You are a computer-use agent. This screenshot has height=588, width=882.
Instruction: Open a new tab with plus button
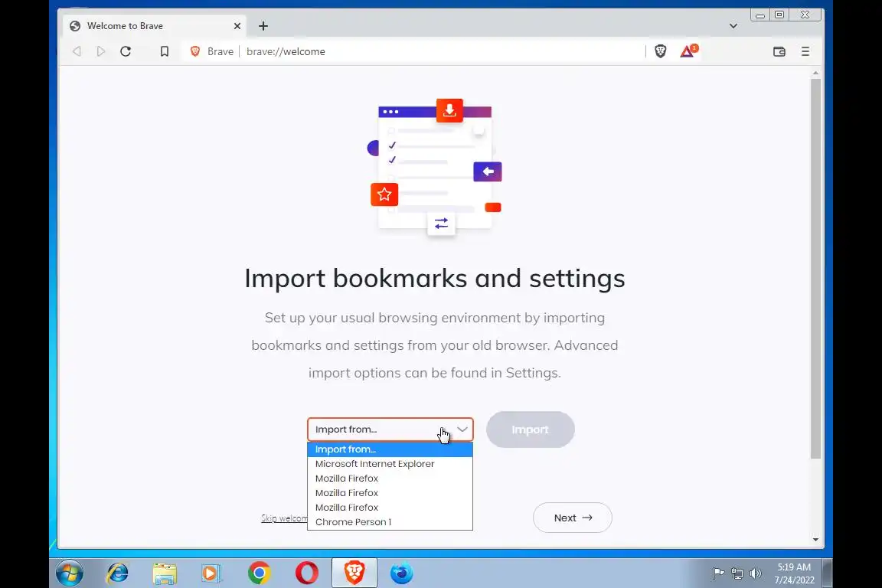point(263,26)
